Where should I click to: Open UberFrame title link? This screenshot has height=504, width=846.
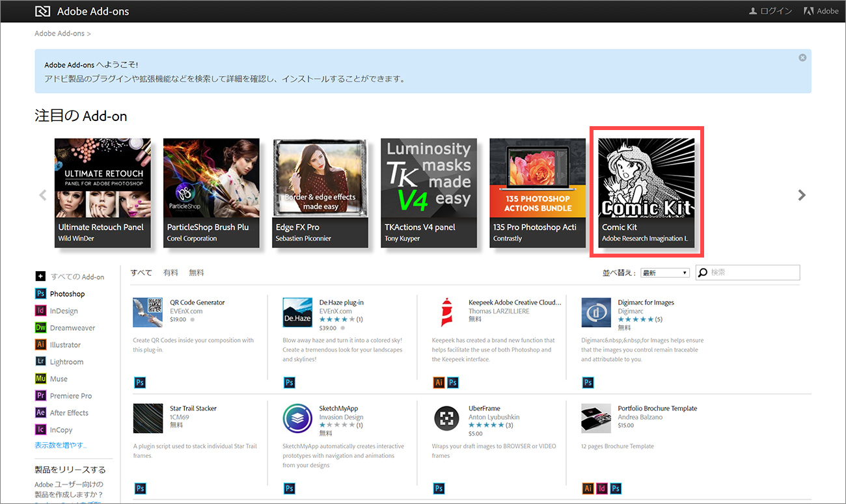click(484, 408)
